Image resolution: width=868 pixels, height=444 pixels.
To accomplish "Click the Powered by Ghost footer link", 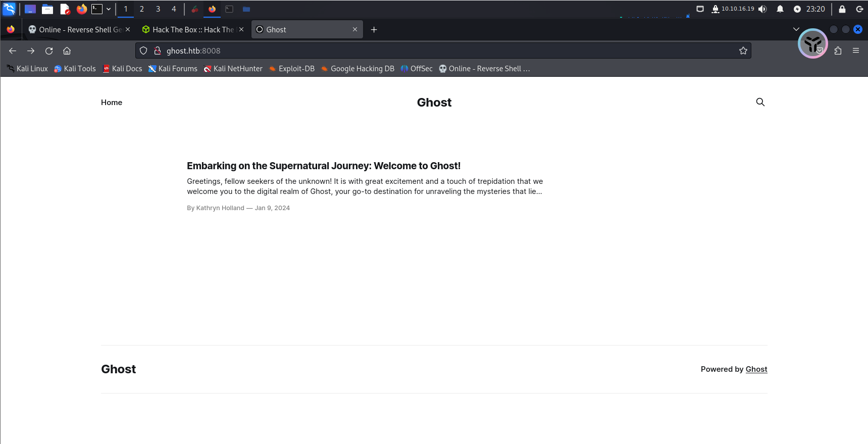I will pos(756,369).
